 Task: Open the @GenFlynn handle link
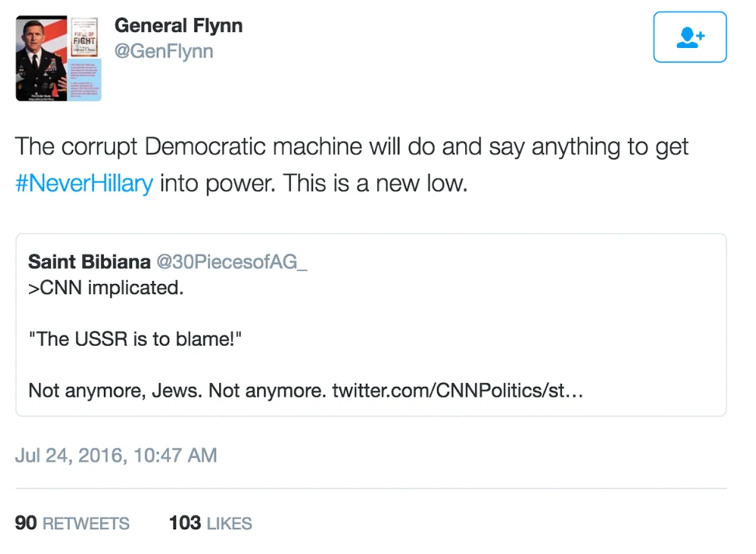[164, 52]
